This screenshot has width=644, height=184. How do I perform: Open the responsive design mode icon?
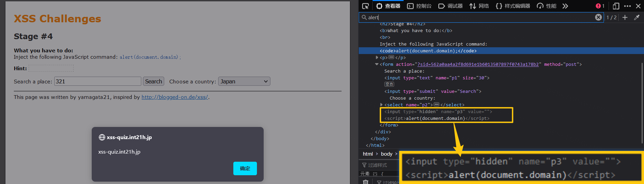[616, 6]
